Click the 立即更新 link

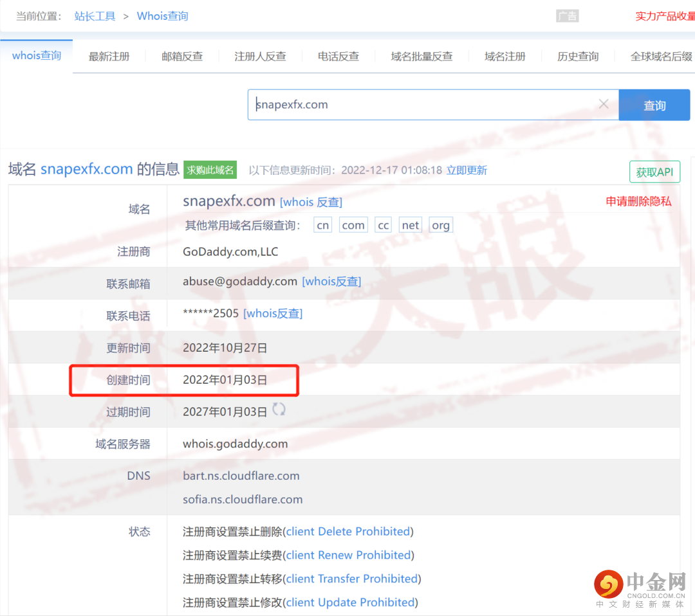coord(467,170)
